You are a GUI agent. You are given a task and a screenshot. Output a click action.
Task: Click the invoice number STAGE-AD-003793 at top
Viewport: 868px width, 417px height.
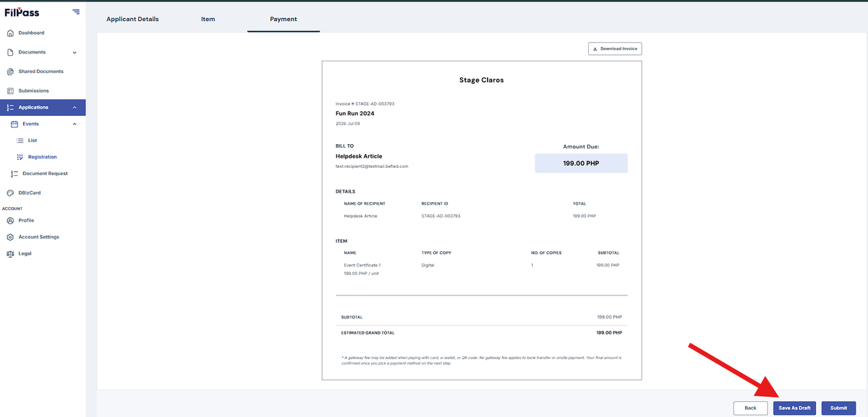375,104
